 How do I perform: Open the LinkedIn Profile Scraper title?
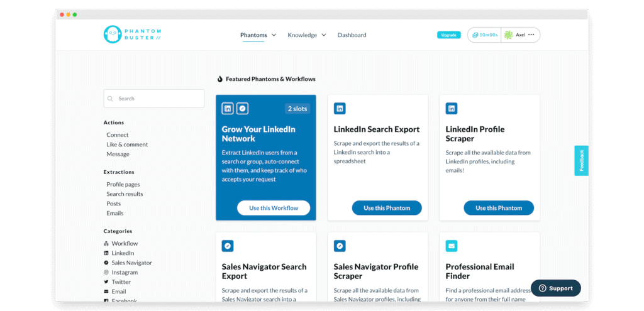[475, 134]
